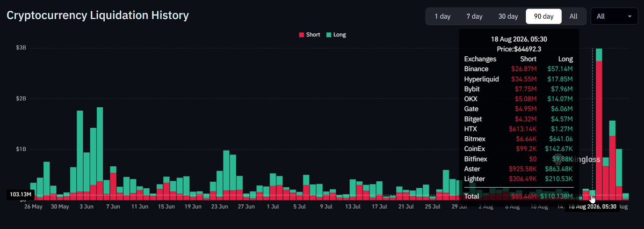Select the 1 day range tab

[443, 17]
